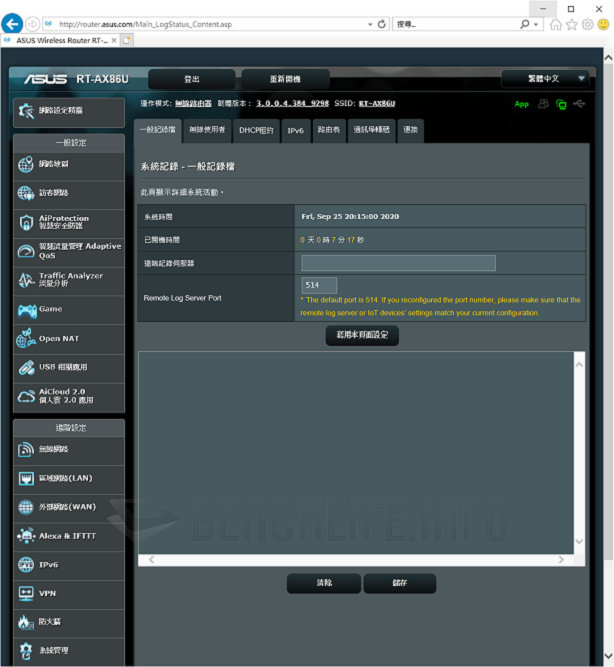Switch to the IPv6 log tab
Image resolution: width=614 pixels, height=667 pixels.
tap(296, 131)
